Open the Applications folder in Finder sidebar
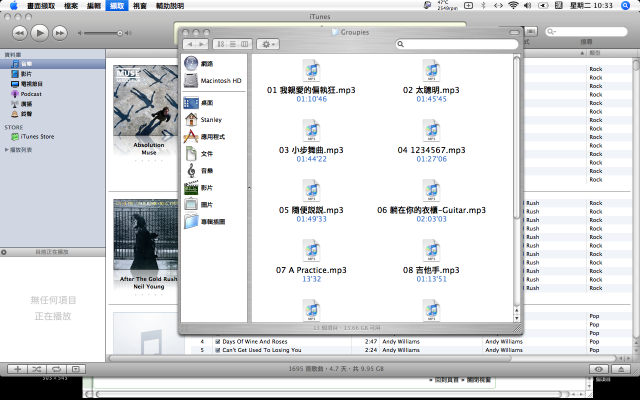 click(204, 137)
